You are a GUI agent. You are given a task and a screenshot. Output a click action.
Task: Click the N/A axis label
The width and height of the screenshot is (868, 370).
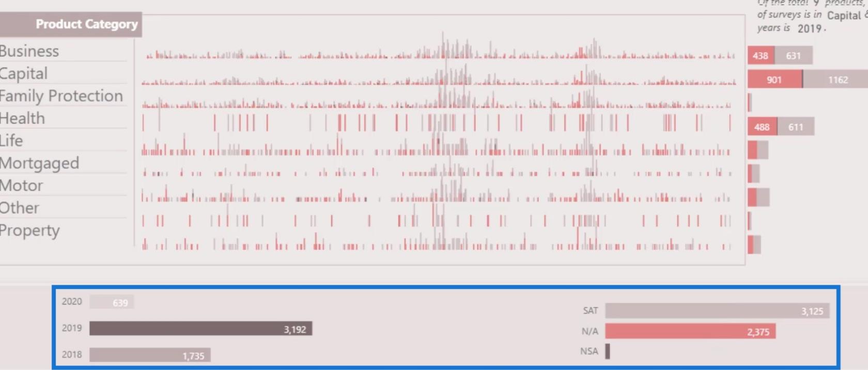tap(590, 331)
